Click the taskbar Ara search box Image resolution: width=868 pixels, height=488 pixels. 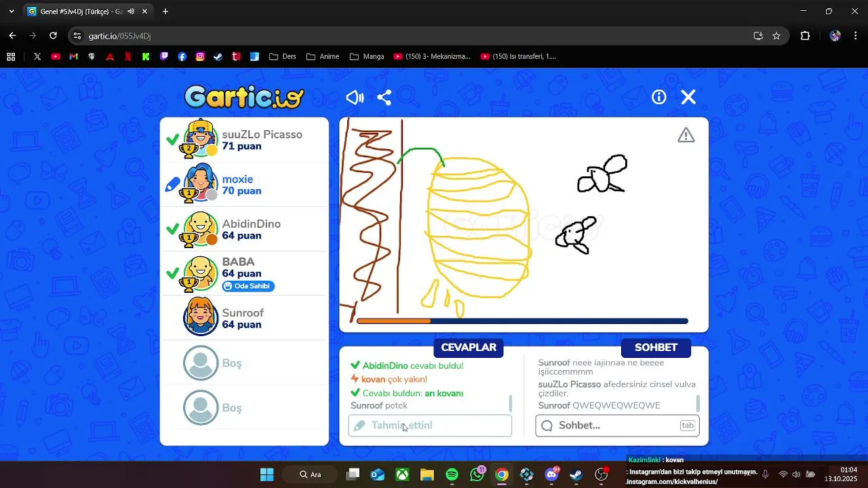coord(310,474)
